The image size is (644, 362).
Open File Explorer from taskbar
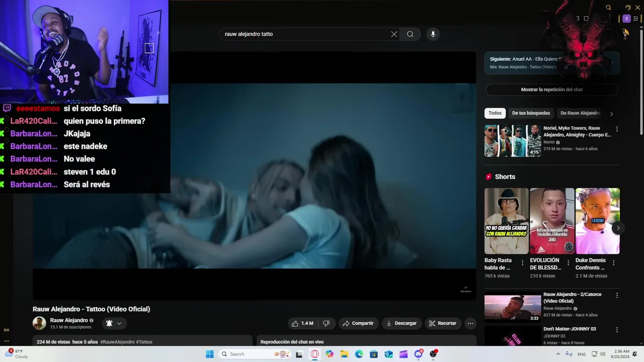pos(344,354)
